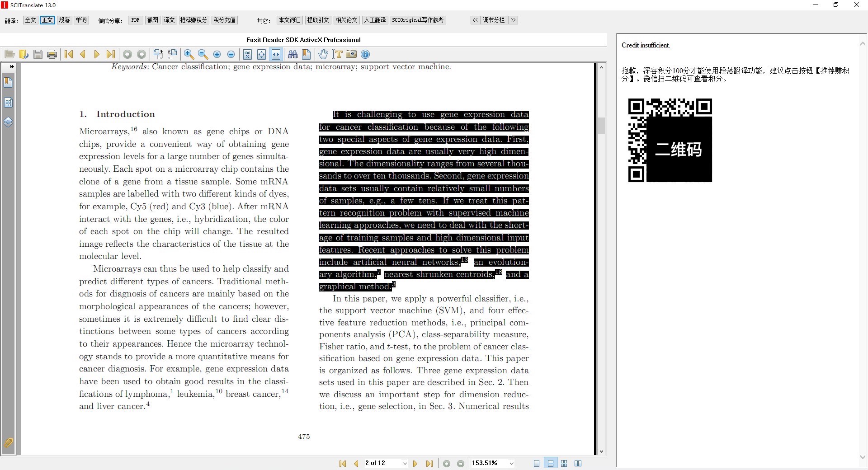Select the Zoom In magnifier tool

coord(189,54)
